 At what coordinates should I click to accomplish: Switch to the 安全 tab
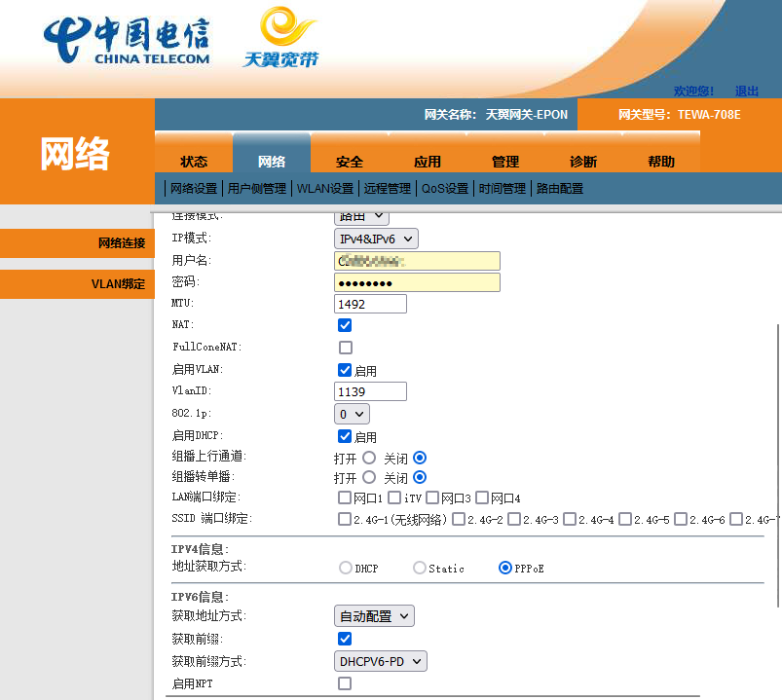pyautogui.click(x=350, y=162)
